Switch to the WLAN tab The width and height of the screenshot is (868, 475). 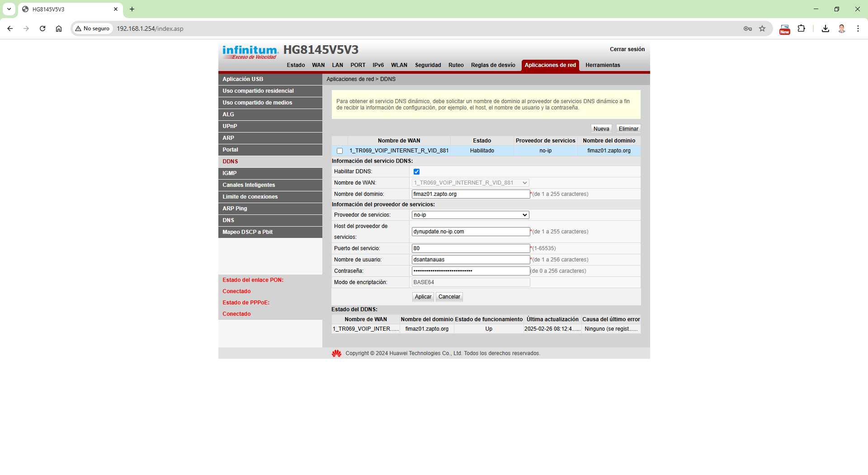click(x=399, y=65)
